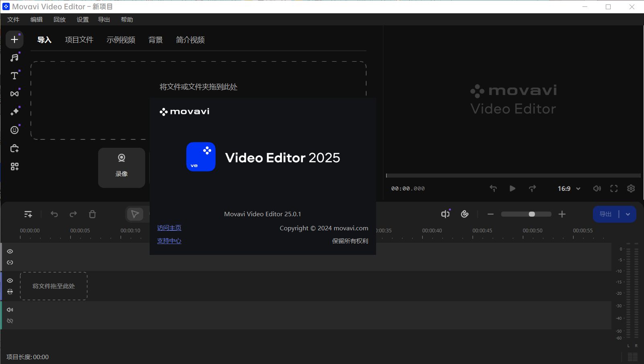Open the More tools grid panel
Viewport: 644px width, 364px height.
pos(14,167)
